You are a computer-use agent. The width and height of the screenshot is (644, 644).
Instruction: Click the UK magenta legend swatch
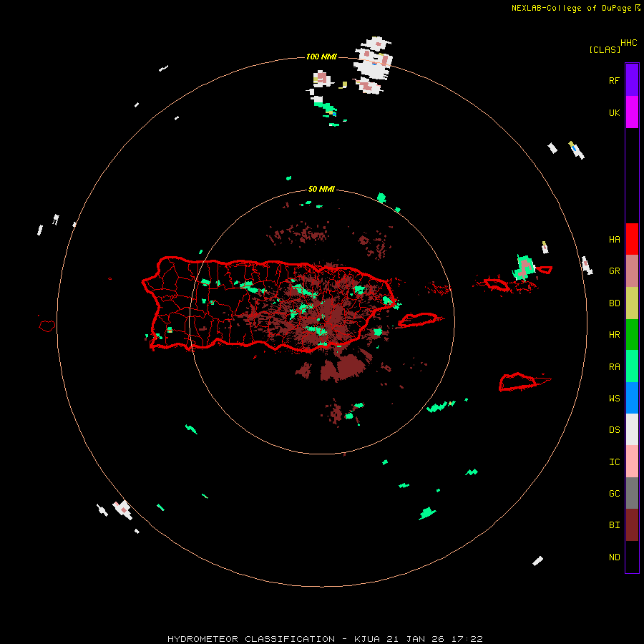coord(632,112)
